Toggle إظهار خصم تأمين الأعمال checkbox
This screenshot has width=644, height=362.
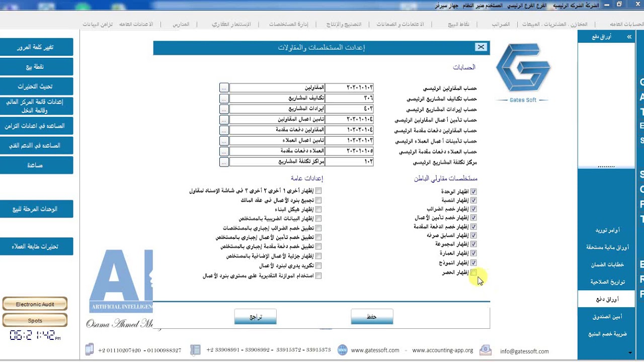coord(473,218)
